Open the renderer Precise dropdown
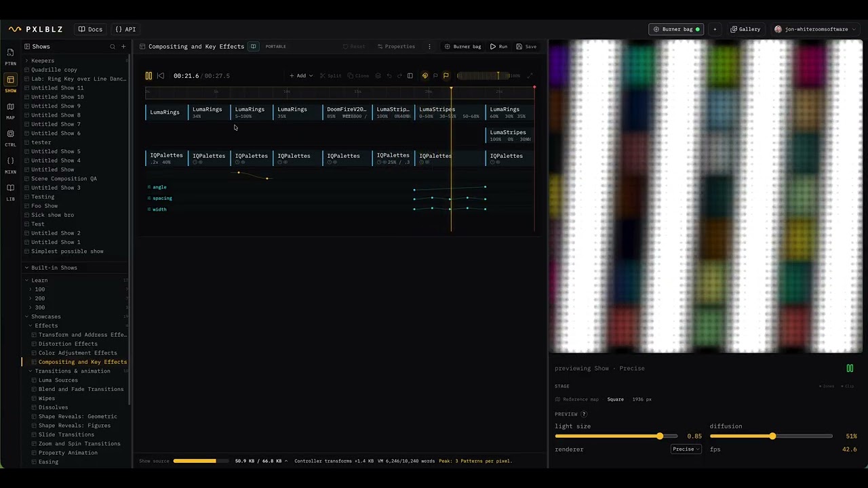Viewport: 868px width, 488px height. pos(686,449)
